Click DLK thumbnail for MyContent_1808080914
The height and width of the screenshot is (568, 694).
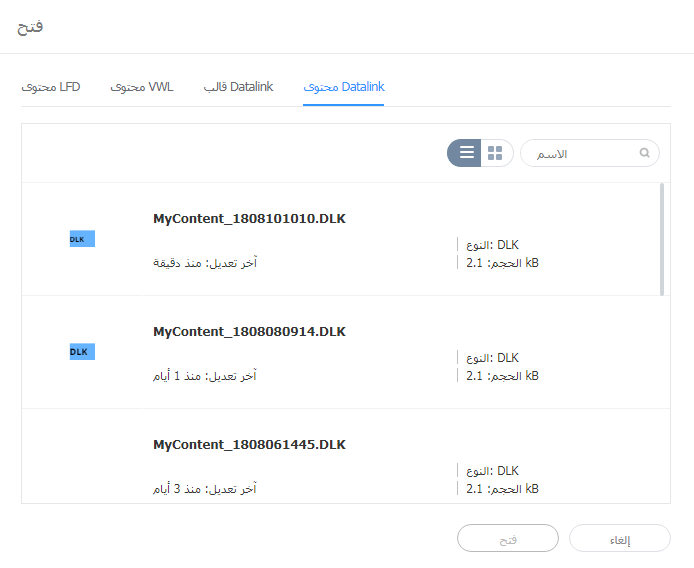(x=82, y=352)
